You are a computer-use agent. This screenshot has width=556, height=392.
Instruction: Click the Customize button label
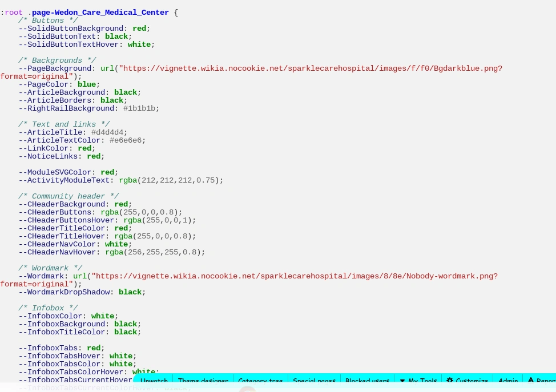point(472,381)
